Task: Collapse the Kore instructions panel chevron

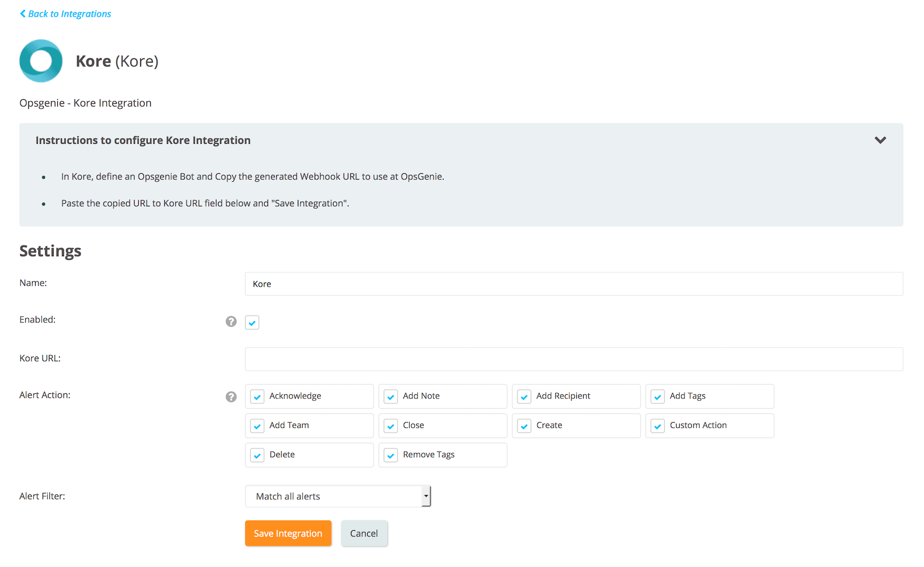Action: [x=880, y=140]
